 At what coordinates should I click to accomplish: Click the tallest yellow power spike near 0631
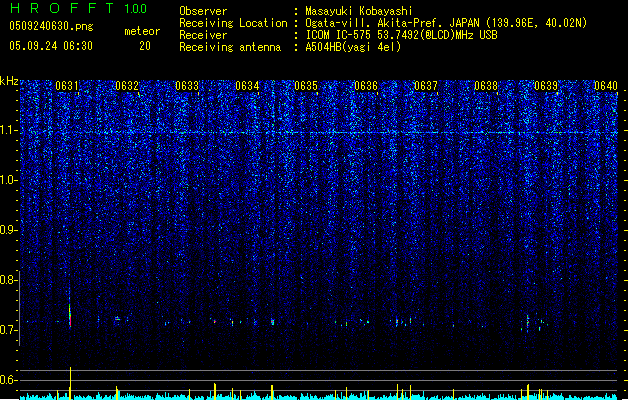(70, 383)
